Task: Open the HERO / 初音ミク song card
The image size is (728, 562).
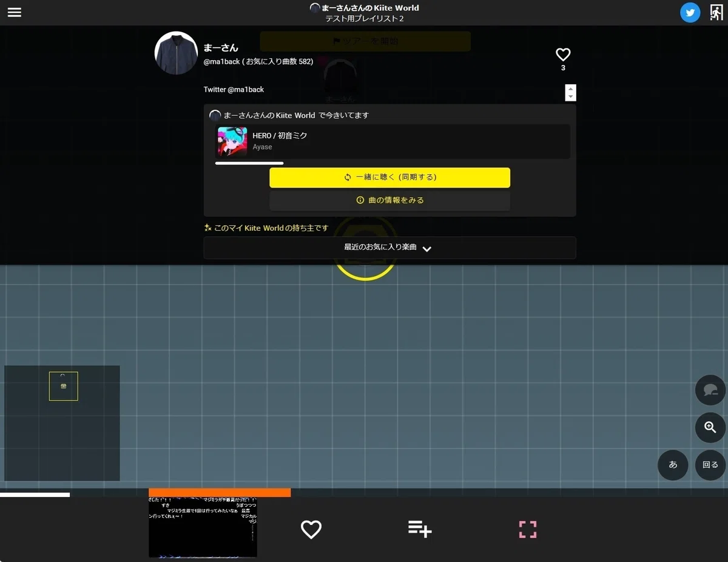Action: (393, 141)
